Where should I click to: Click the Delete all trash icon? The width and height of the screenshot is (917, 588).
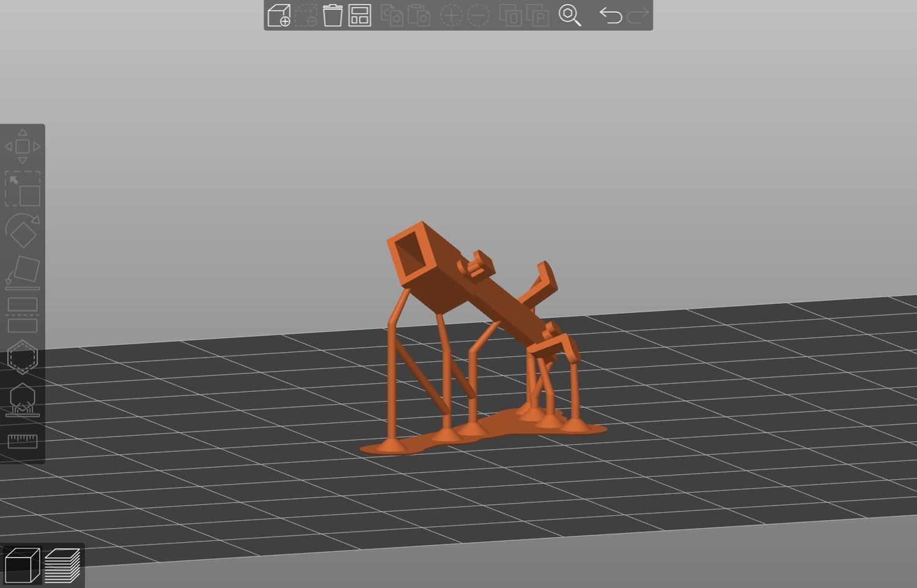coord(333,15)
